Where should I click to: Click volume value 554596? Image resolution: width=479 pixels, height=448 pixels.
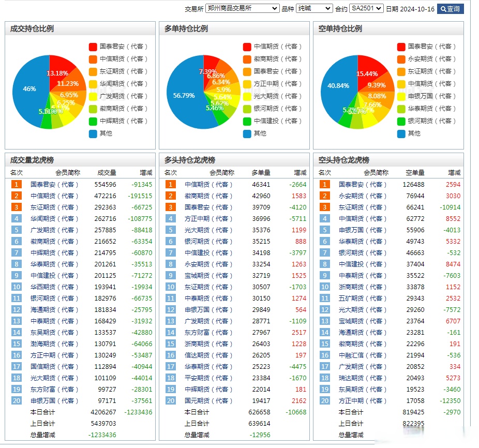106,185
